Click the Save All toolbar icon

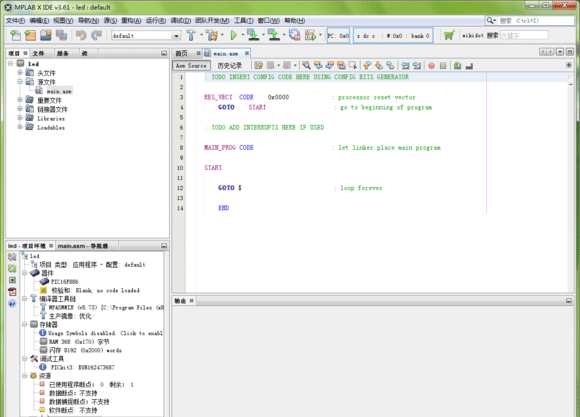point(61,35)
